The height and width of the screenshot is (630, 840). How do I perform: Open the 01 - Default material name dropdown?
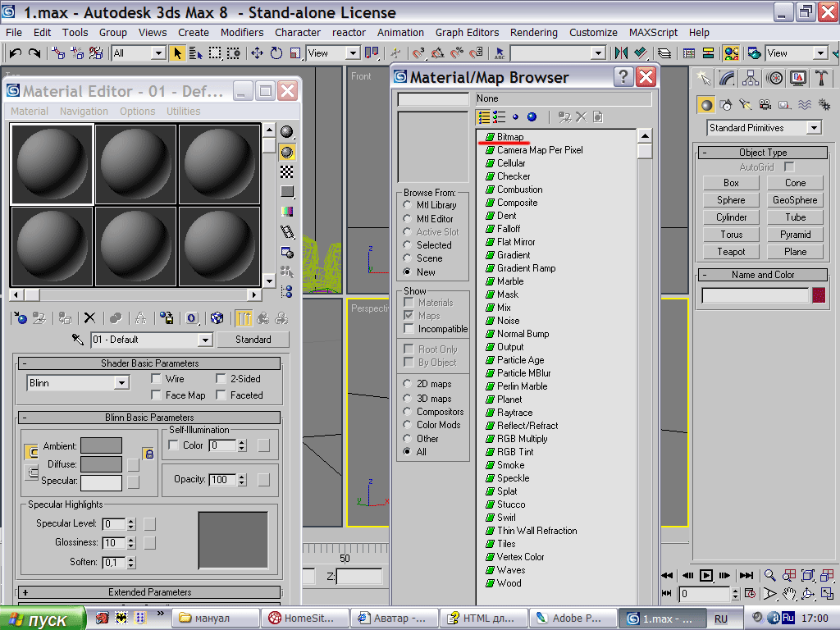pos(204,340)
